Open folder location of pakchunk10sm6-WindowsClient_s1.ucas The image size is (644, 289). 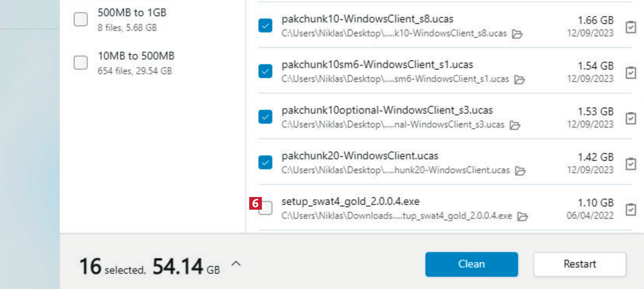coord(519,80)
